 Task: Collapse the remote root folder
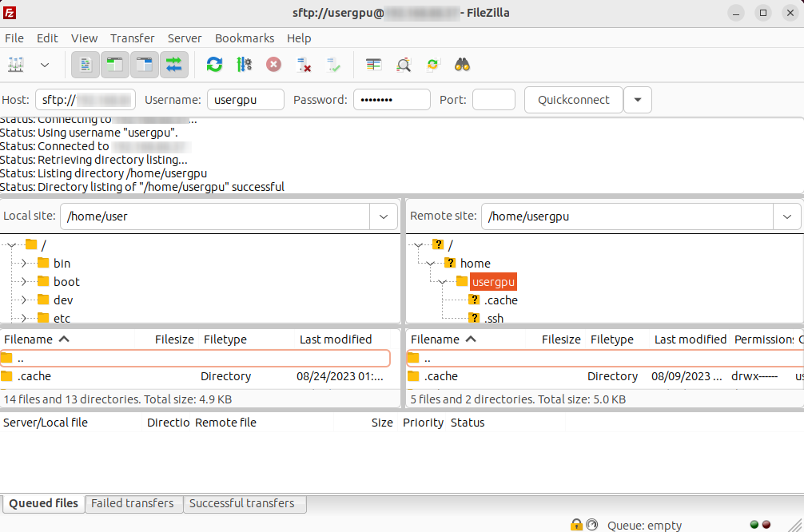(419, 245)
